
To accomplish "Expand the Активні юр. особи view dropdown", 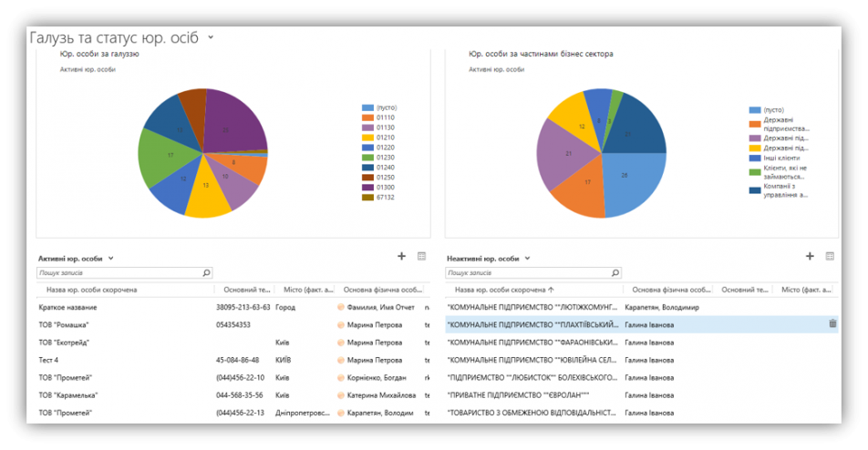I will click(111, 259).
